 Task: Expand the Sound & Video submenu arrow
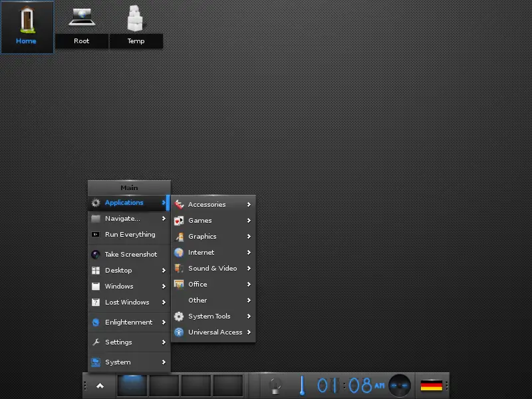coord(249,269)
